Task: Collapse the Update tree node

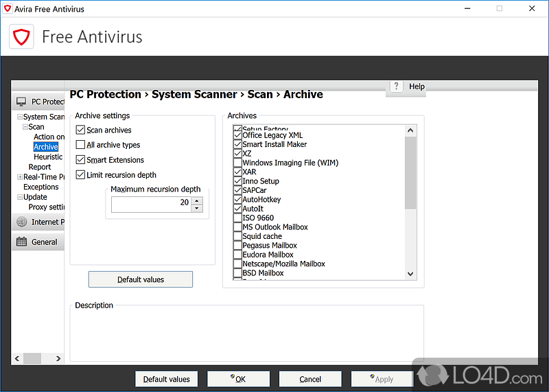Action: [x=20, y=197]
